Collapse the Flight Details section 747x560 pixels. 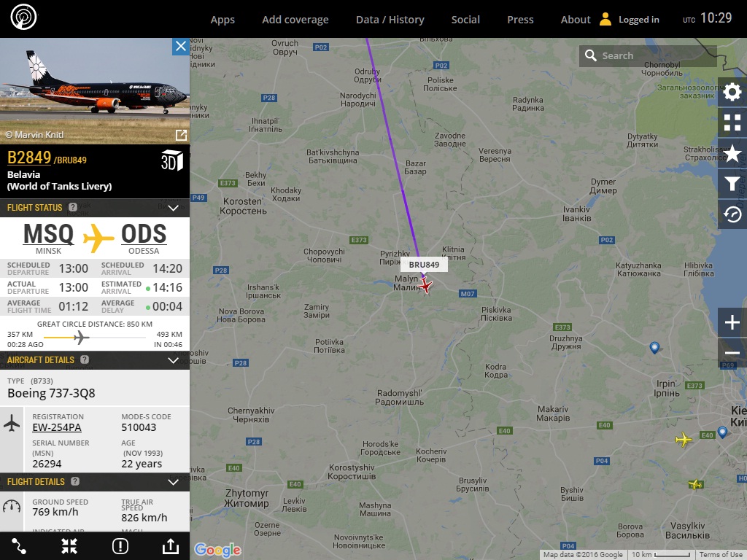[174, 482]
